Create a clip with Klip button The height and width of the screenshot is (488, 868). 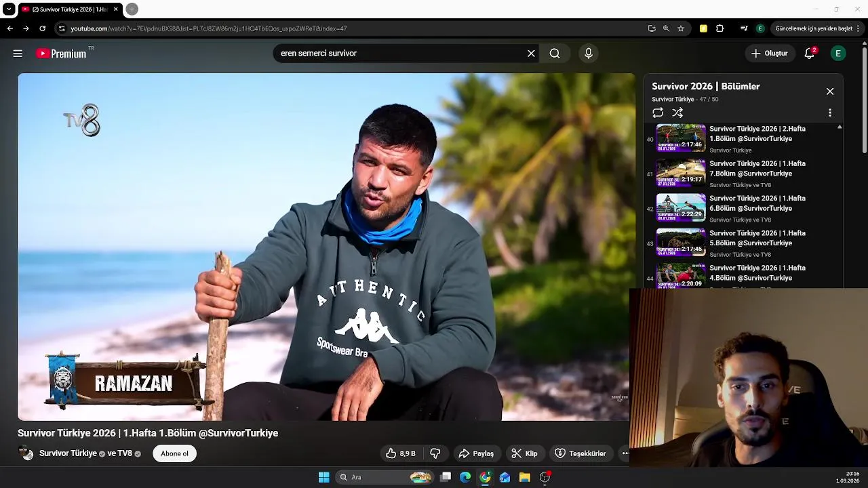(524, 453)
